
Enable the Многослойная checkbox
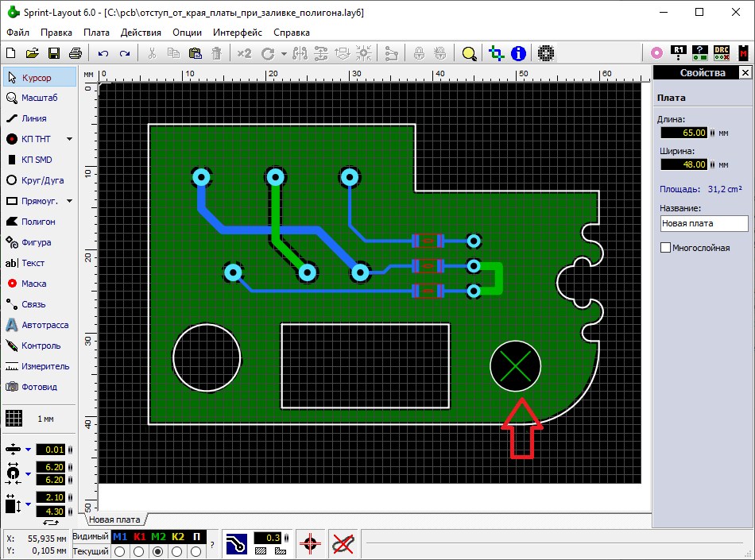665,248
